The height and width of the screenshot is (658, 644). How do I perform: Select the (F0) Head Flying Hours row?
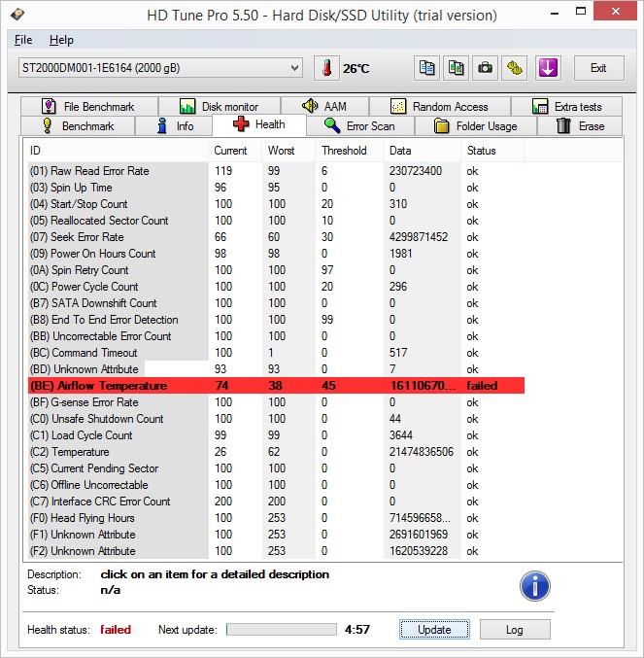tap(276, 518)
